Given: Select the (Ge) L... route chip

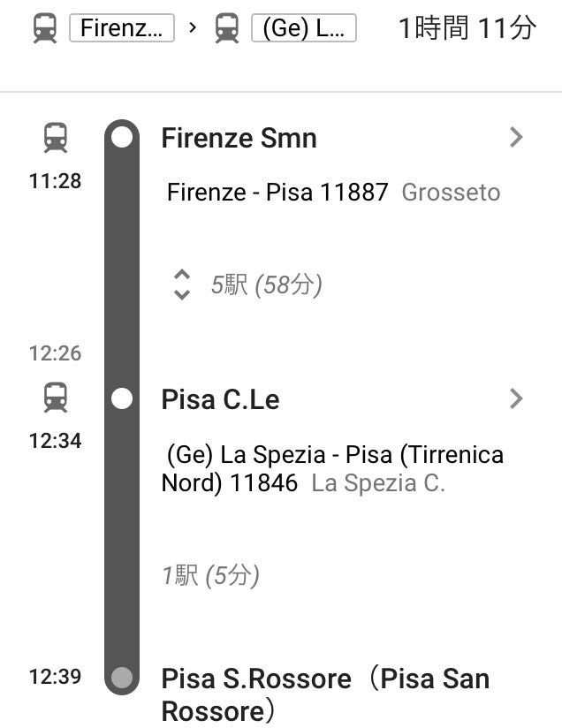Looking at the screenshot, I should click(304, 28).
